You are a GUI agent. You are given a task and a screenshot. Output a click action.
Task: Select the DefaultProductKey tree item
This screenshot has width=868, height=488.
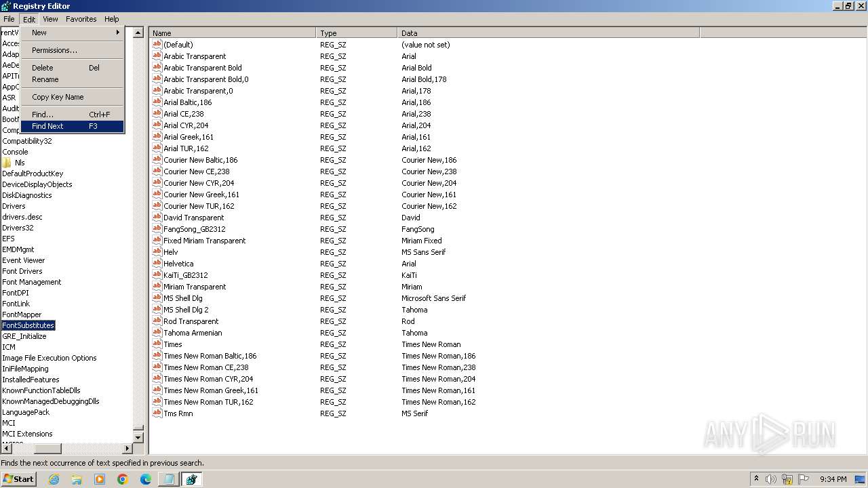[x=33, y=174]
